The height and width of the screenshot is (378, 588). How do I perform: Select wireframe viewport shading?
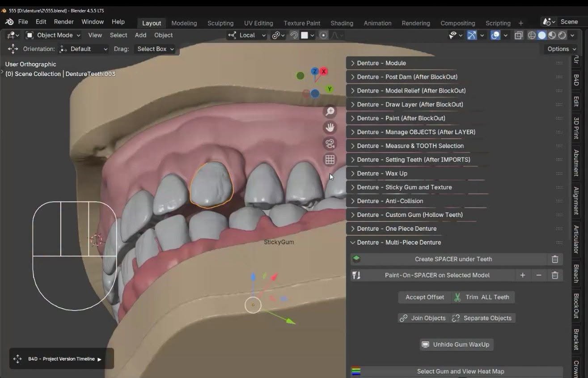pos(532,35)
